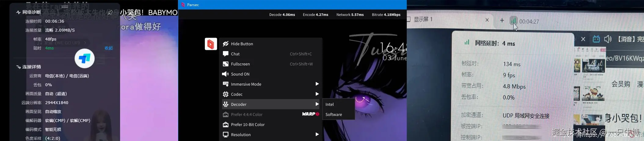This screenshot has width=644, height=141.
Task: Close the browser tab left of the bilibili icon
Action: [x=583, y=39]
